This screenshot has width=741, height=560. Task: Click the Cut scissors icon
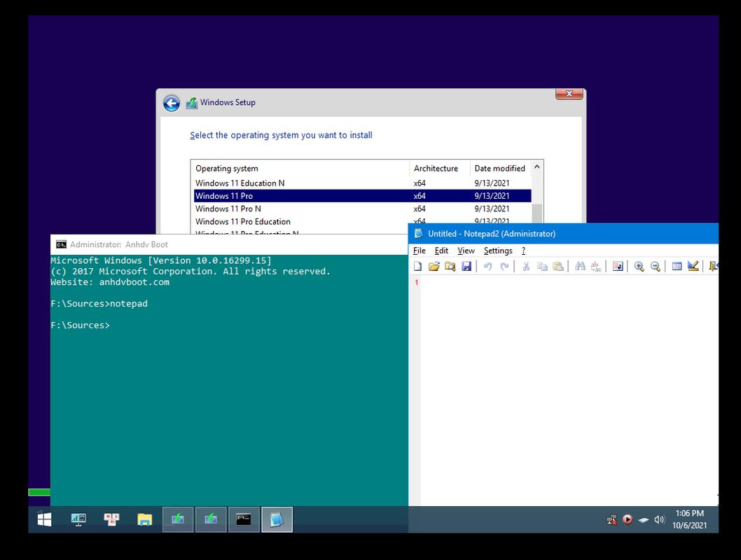(x=526, y=266)
